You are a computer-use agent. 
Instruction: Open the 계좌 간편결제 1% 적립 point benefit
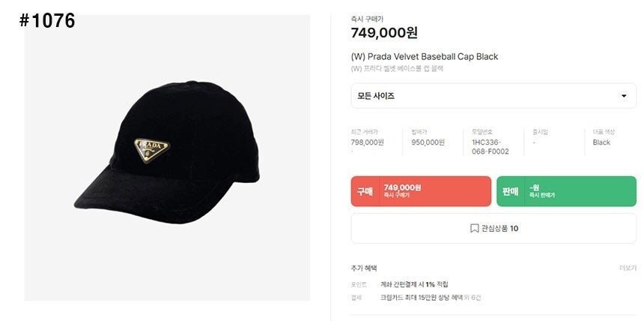pyautogui.click(x=414, y=284)
